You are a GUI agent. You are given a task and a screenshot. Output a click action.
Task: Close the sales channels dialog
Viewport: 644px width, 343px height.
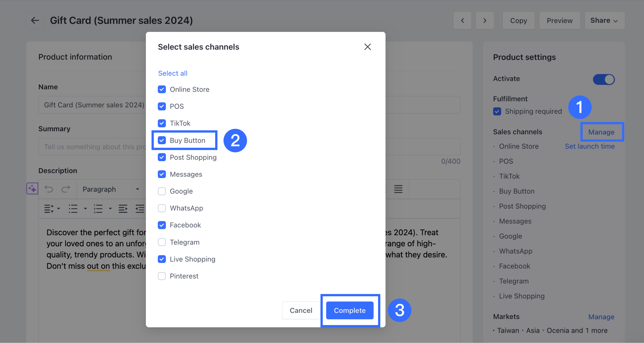(x=367, y=47)
